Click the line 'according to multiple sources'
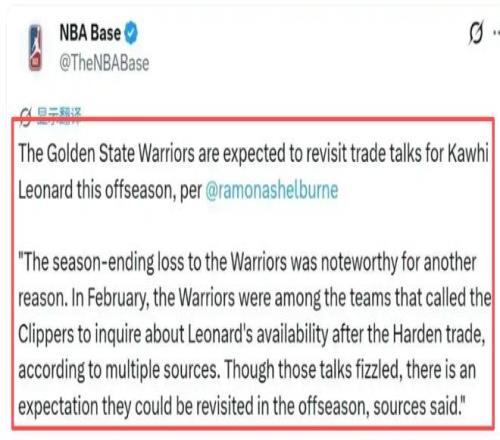500x440 pixels. coord(247,370)
